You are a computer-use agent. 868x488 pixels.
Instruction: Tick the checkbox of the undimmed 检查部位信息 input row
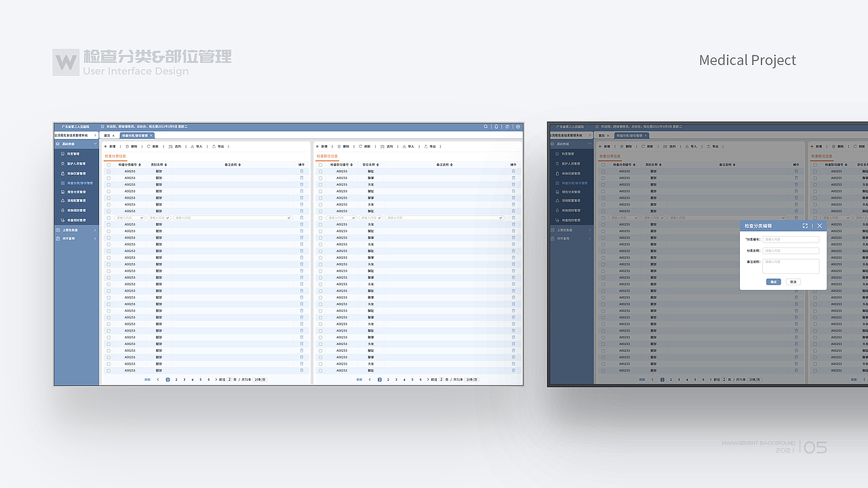pyautogui.click(x=320, y=218)
